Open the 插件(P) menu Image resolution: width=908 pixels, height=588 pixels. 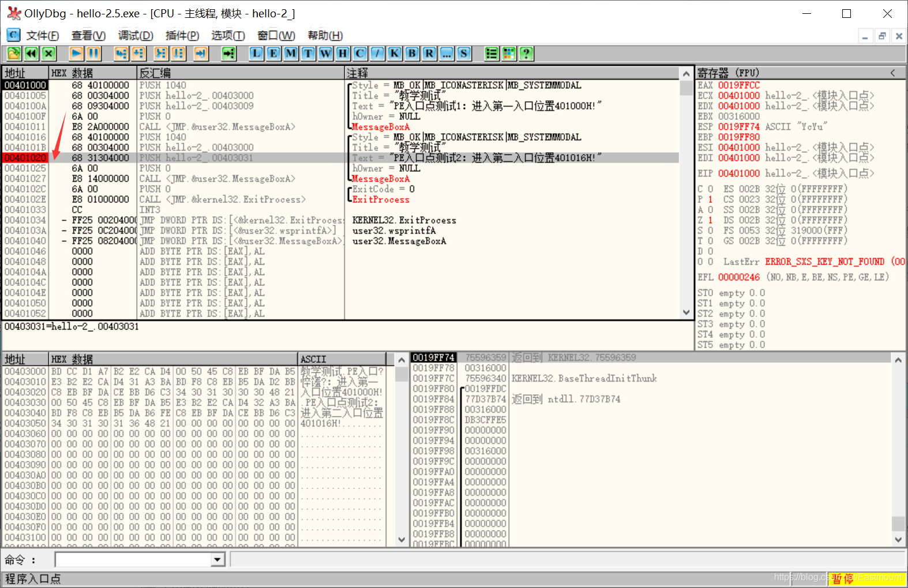pos(182,36)
